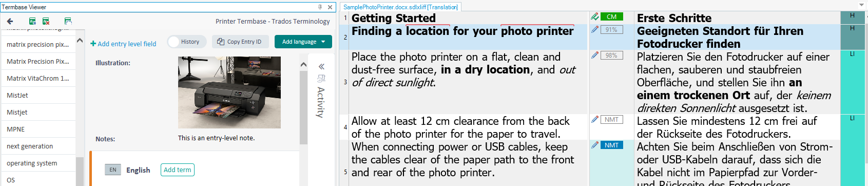Click Copy Entry ID button

click(x=240, y=42)
